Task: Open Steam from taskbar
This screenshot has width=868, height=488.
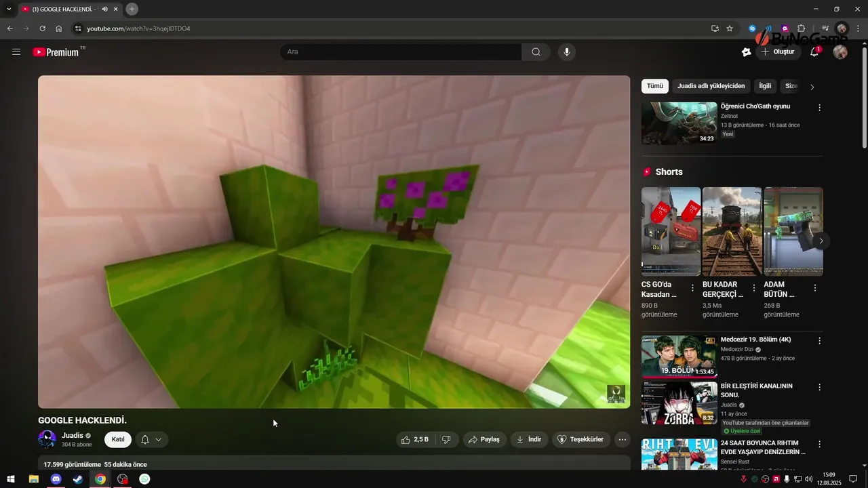Action: tap(78, 479)
